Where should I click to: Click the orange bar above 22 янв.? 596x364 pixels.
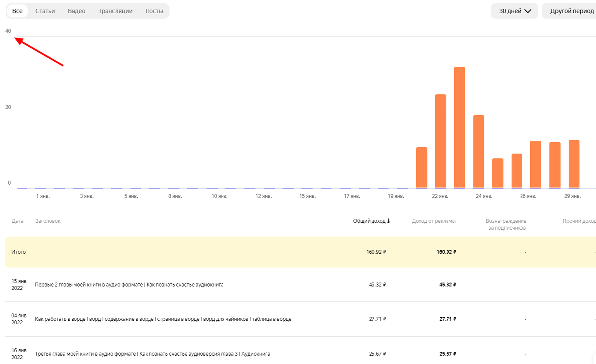click(441, 141)
